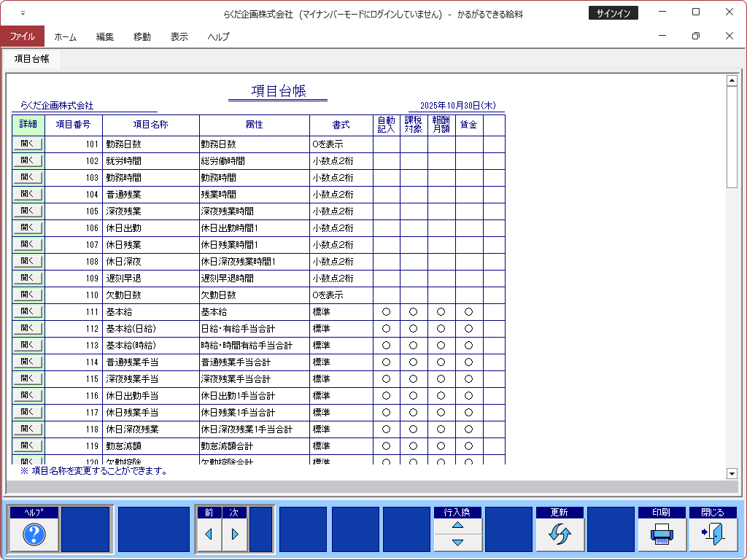
Task: Open details for item 116 休日出勤手当
Action: tap(28, 396)
